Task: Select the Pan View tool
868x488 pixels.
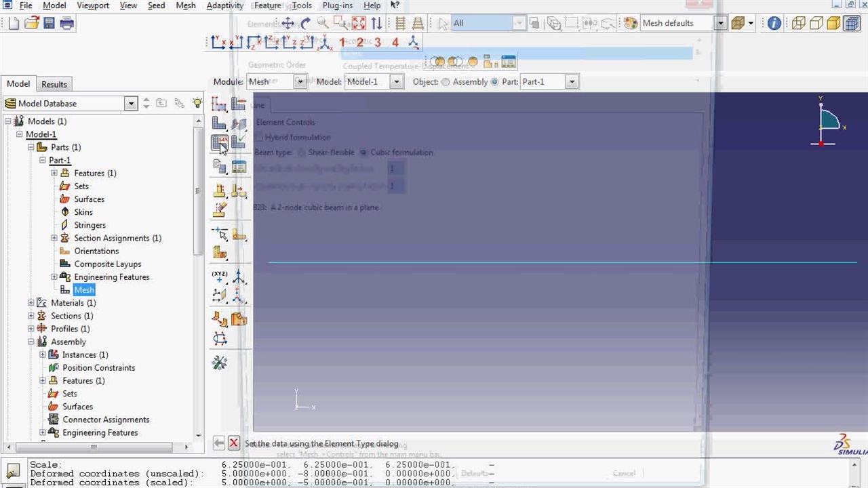Action: tap(288, 23)
